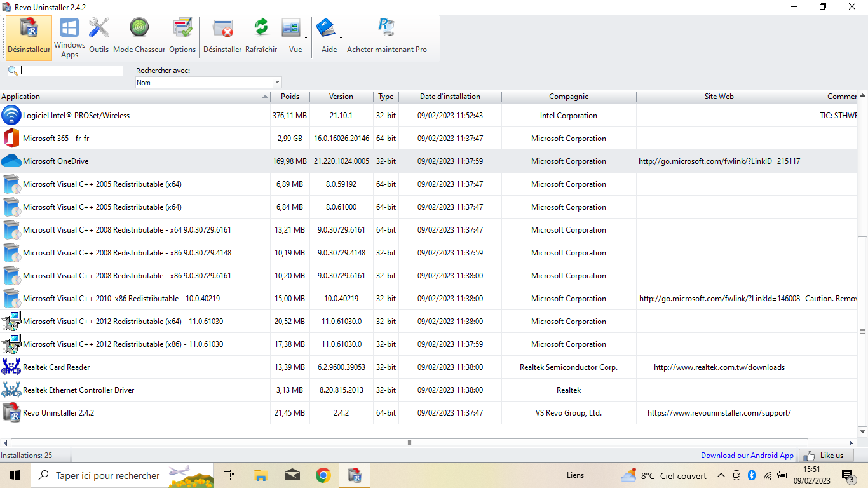Viewport: 868px width, 488px height.
Task: Sort by Compagnie column header
Action: pos(569,97)
